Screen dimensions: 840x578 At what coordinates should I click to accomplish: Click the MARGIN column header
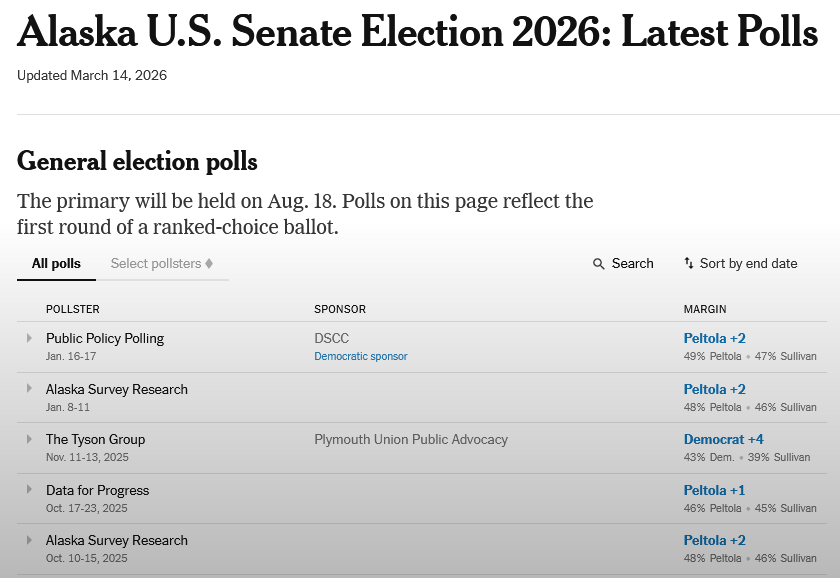704,310
